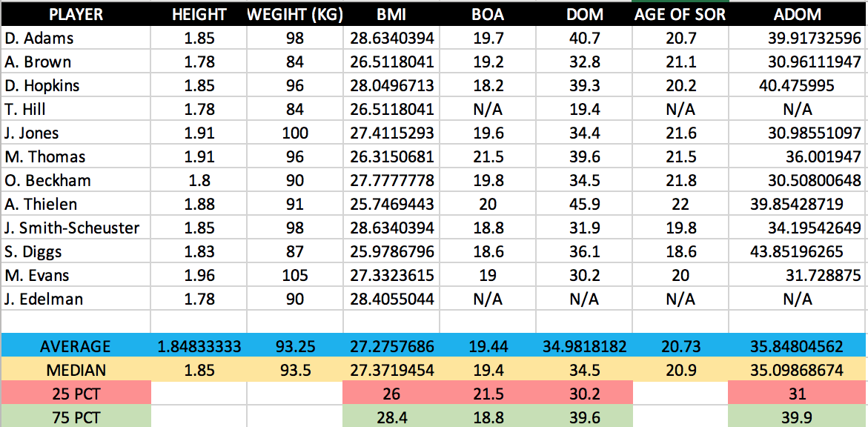Click the 75 PCT row label
The width and height of the screenshot is (868, 427).
click(76, 417)
